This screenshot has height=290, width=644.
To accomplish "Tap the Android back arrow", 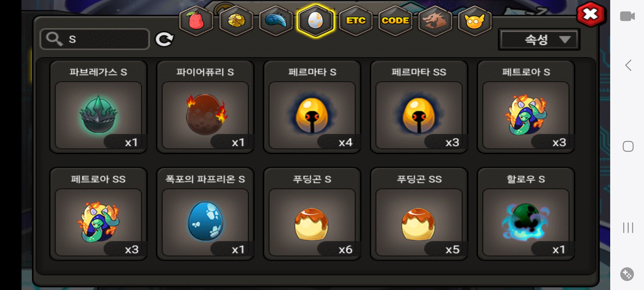I will [628, 65].
